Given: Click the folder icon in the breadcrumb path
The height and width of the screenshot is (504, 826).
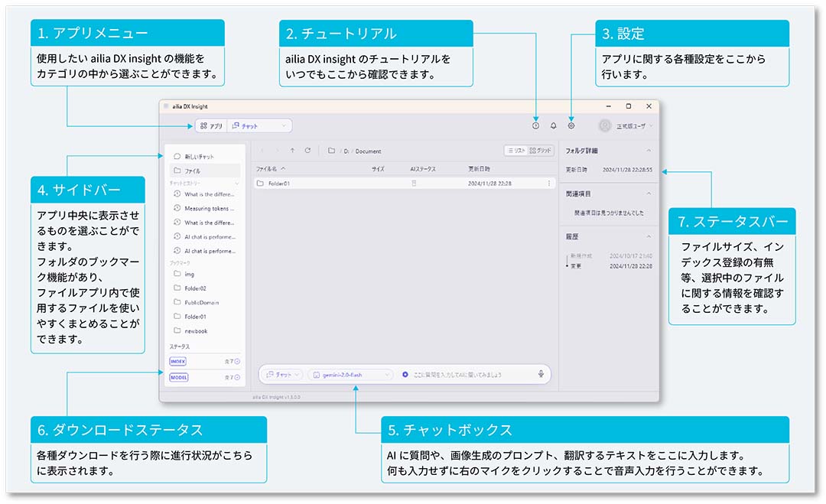Looking at the screenshot, I should tap(331, 151).
